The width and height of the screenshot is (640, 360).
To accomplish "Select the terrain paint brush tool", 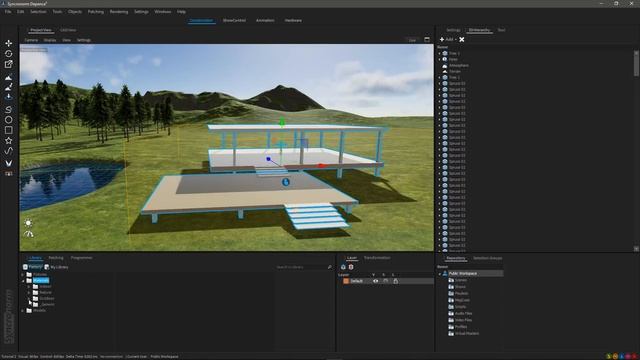I will (9, 87).
